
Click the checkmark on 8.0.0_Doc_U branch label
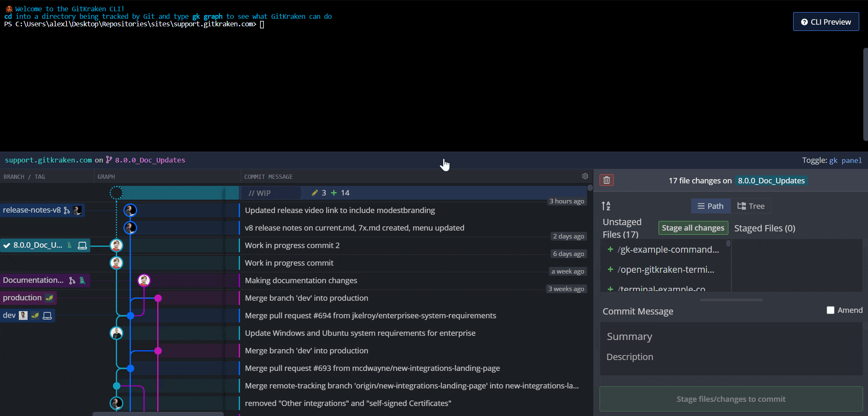[x=7, y=246]
